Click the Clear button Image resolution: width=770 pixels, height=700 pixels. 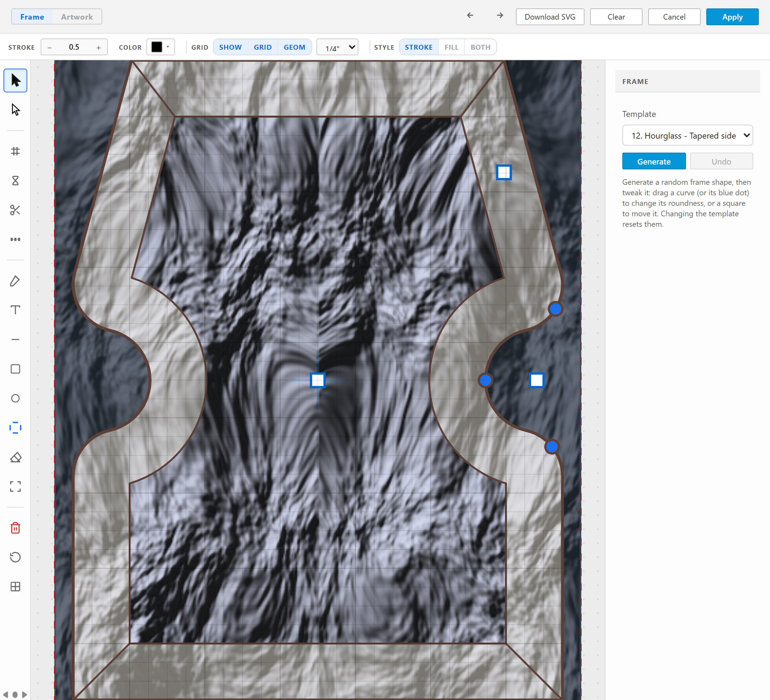[616, 17]
